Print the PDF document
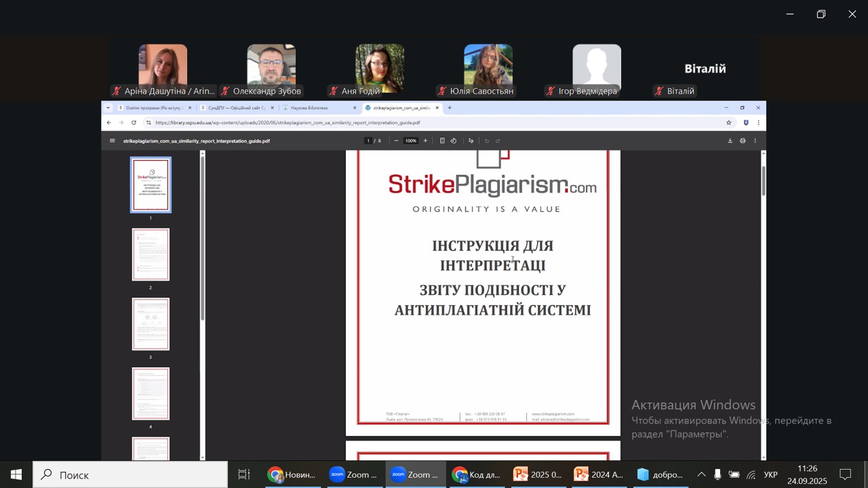The image size is (868, 488). coord(743,141)
